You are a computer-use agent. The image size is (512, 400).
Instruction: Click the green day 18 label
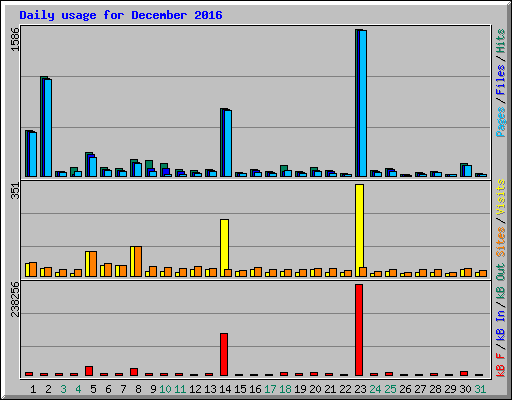285,389
